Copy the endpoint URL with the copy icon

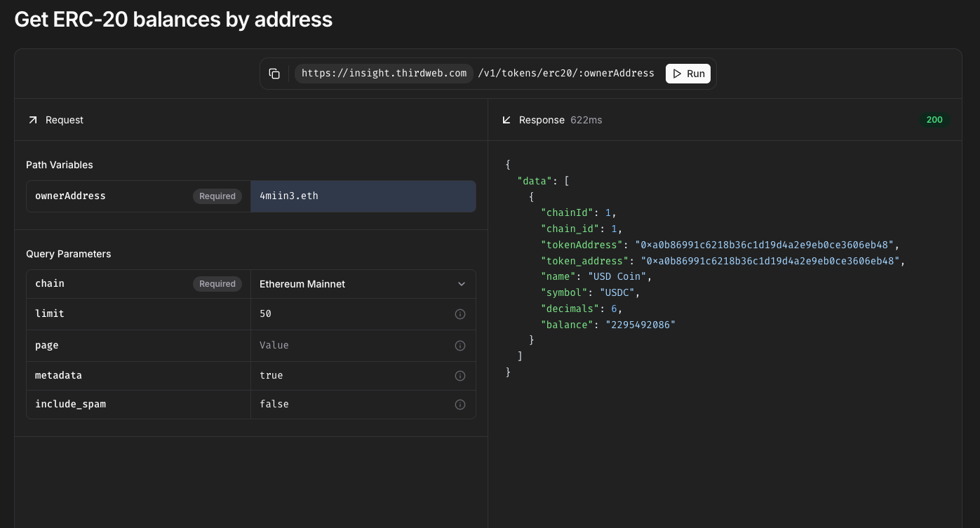[274, 74]
